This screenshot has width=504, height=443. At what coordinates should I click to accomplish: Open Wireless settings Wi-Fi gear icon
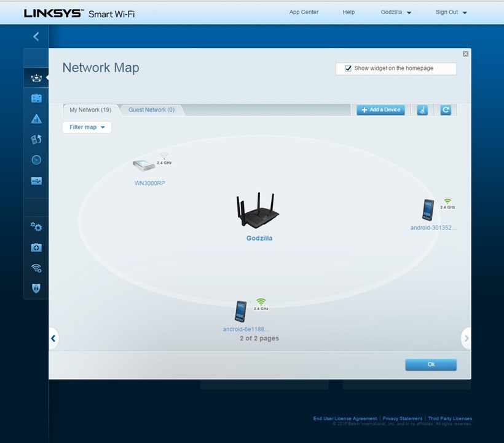point(36,268)
